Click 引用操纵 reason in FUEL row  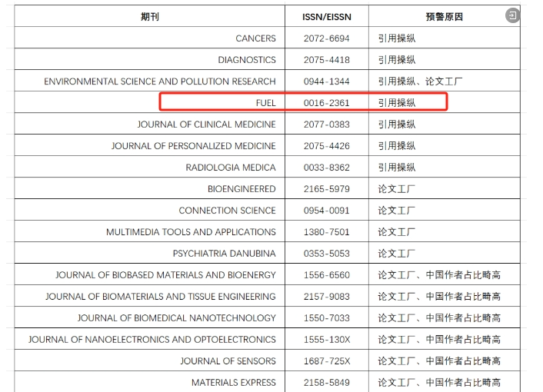(396, 102)
